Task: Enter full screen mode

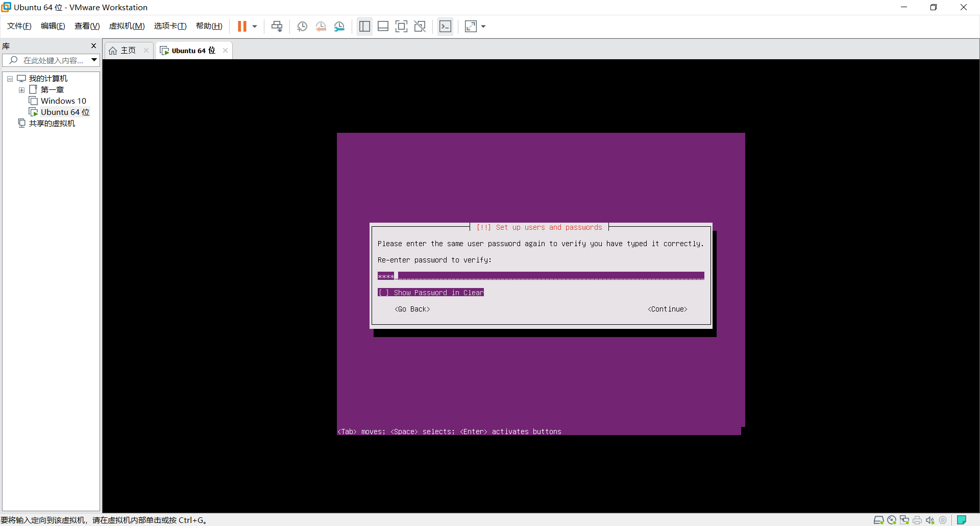Action: click(402, 27)
